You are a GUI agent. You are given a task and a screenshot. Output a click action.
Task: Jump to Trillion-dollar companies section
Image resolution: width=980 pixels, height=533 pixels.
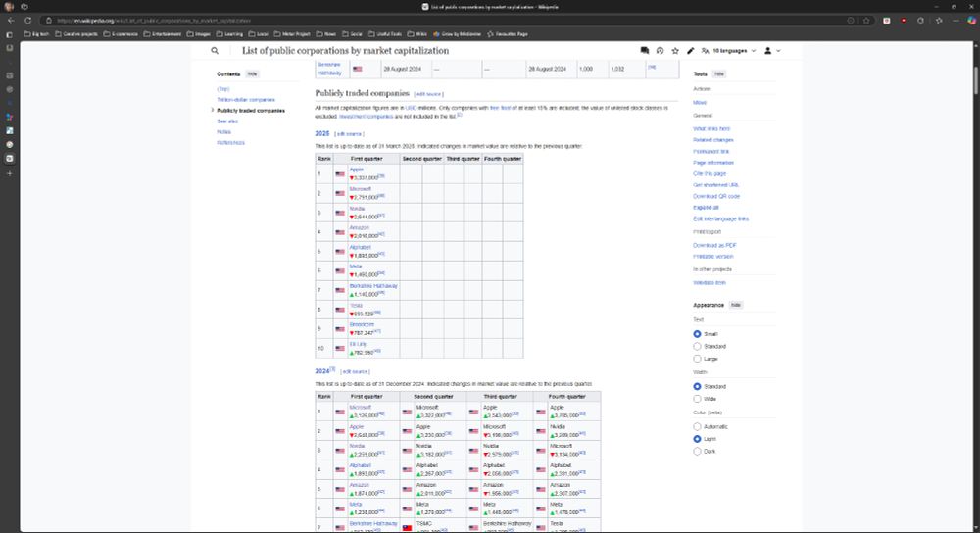click(x=246, y=99)
